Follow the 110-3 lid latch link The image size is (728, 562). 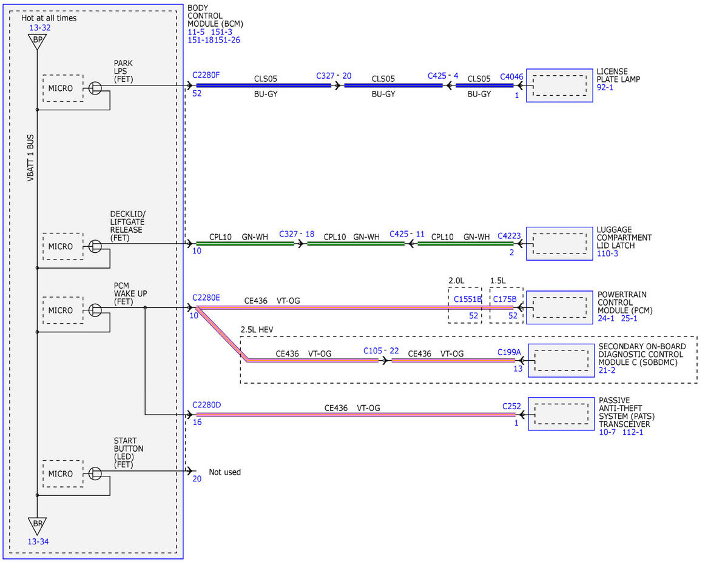pos(608,253)
